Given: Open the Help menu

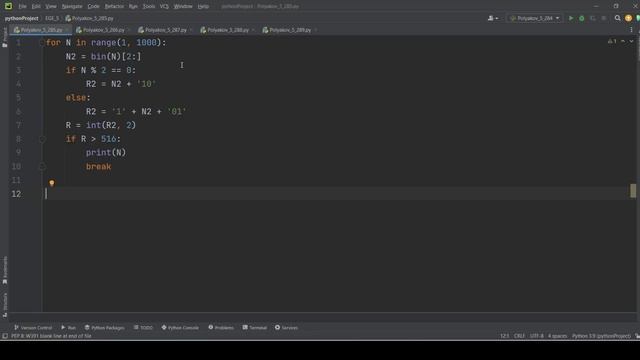Looking at the screenshot, I should pos(203,6).
